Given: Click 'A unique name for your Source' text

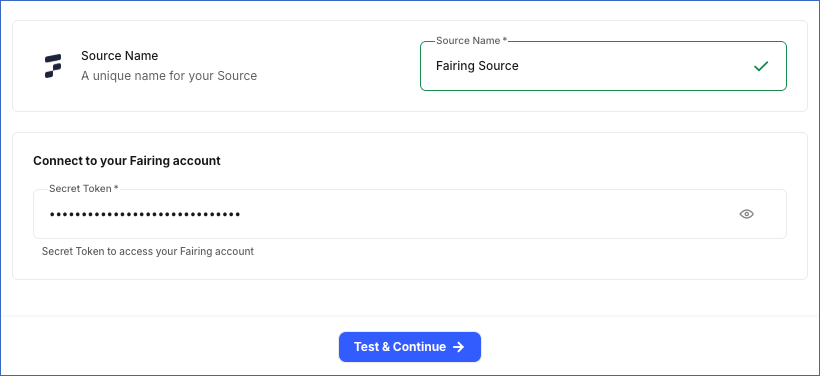Looking at the screenshot, I should (169, 76).
